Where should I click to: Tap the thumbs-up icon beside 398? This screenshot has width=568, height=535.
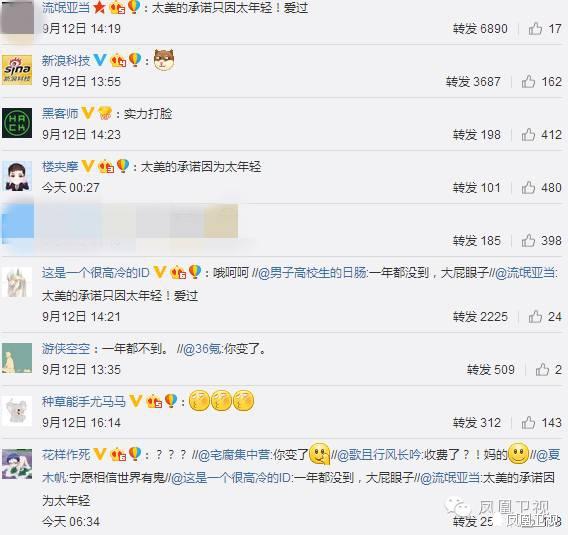(x=529, y=240)
